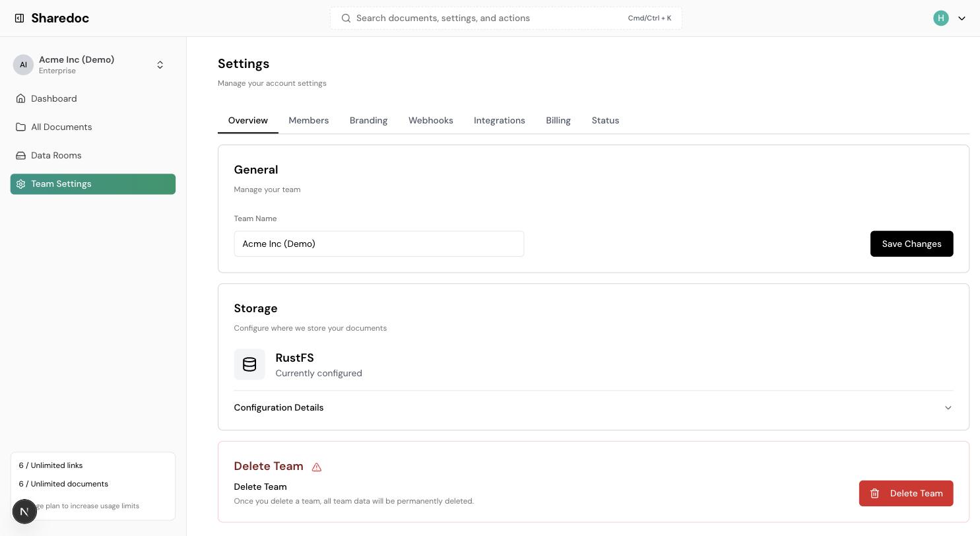This screenshot has width=980, height=536.
Task: Click the '6 / Unlimited links' text
Action: [x=51, y=465]
